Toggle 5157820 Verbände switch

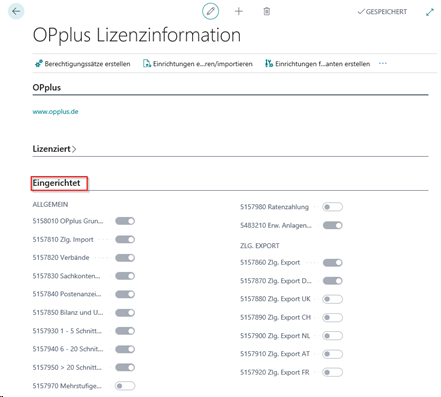(125, 258)
